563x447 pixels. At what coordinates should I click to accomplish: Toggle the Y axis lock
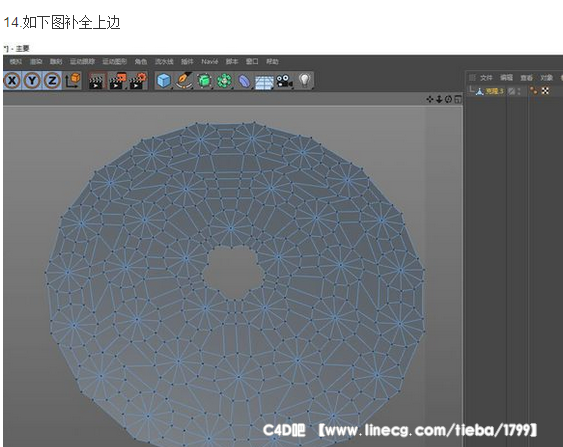pyautogui.click(x=32, y=80)
